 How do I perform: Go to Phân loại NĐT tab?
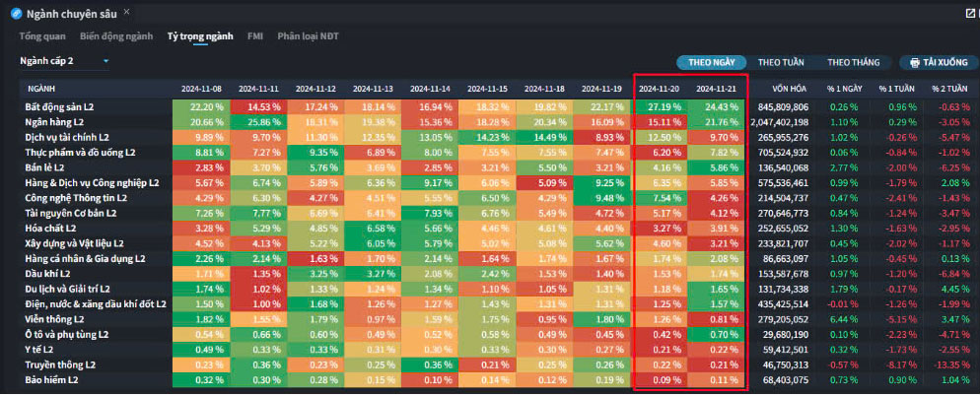click(309, 35)
